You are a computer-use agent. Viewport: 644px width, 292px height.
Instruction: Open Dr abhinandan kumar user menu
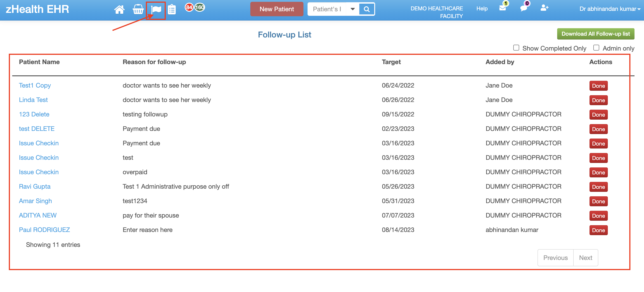[x=609, y=9]
